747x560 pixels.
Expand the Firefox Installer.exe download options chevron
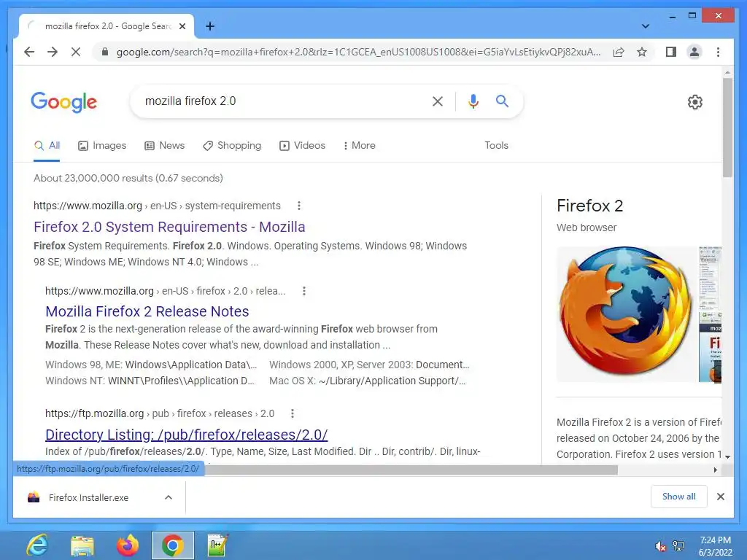(x=169, y=497)
